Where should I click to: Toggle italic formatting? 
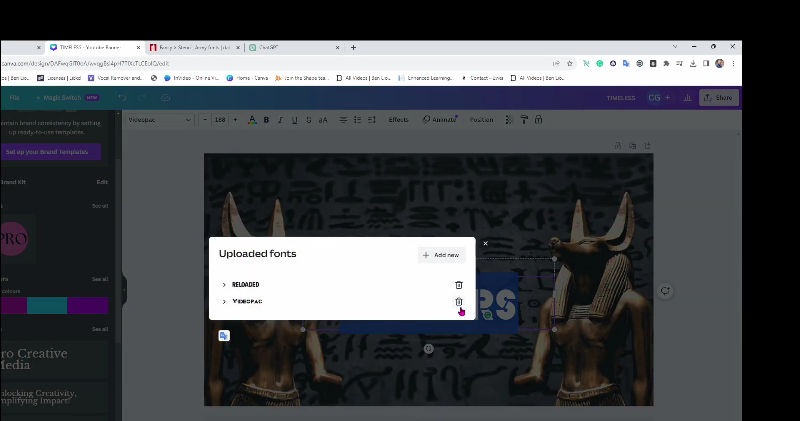(x=280, y=120)
